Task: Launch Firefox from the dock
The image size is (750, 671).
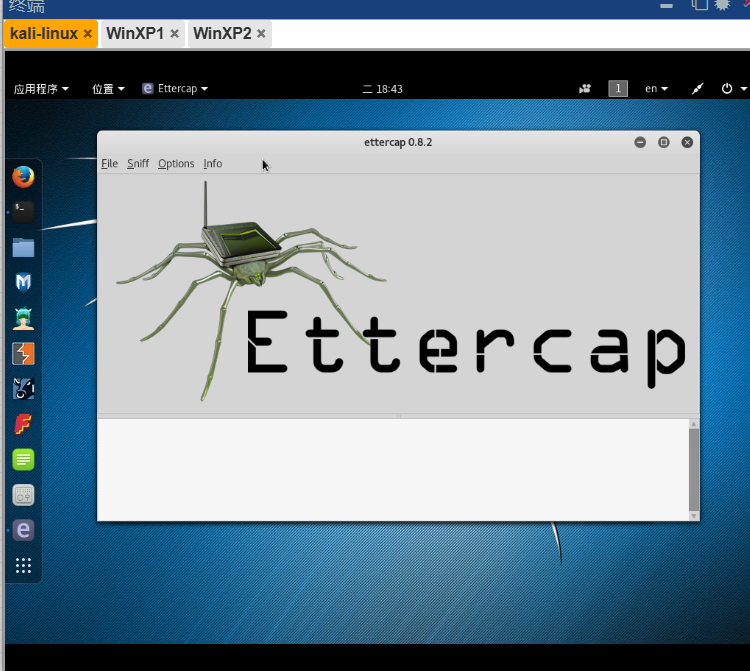Action: [x=23, y=177]
